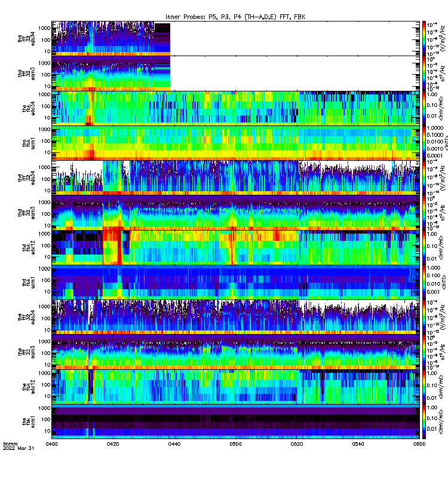Click the 100 frequency tick of thd fbk edc12 panel
The image size is (448, 478).
click(x=46, y=246)
